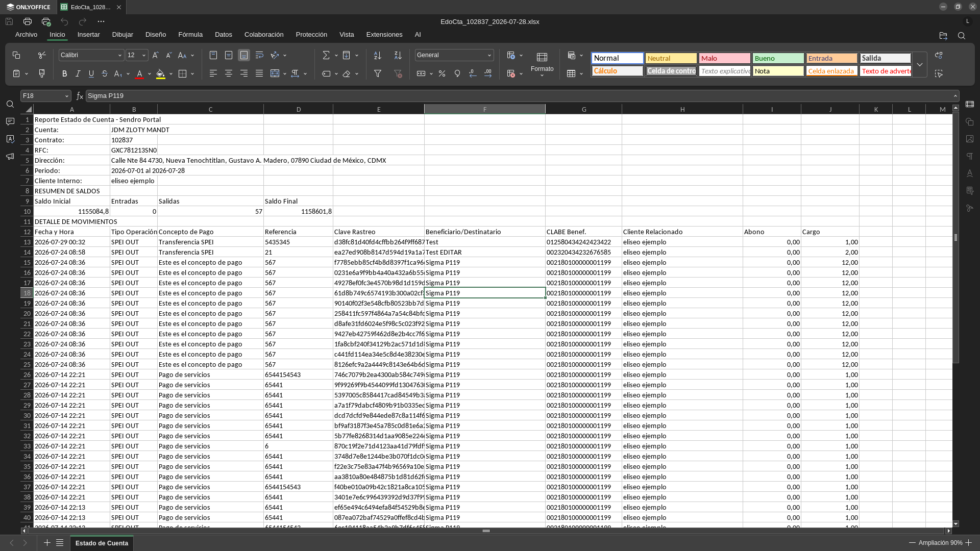
Task: Open the name box F18 dropdown
Action: click(67, 96)
